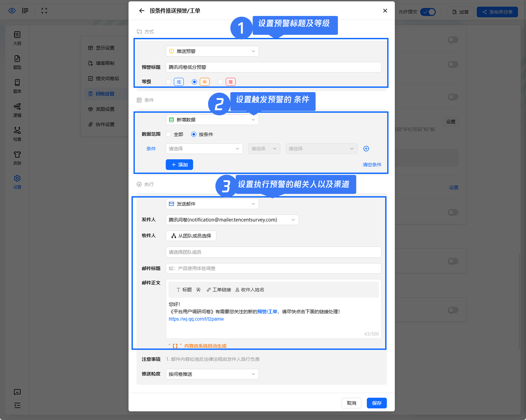Open the 检查 sidebar panel

17,134
